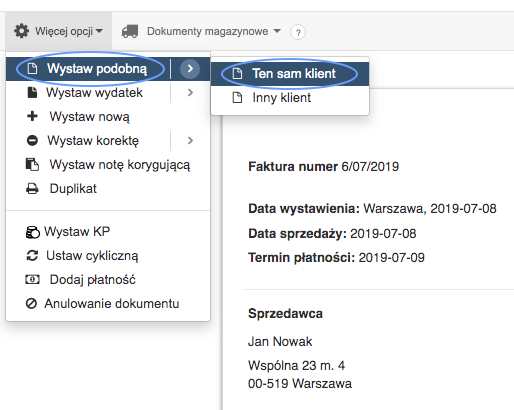This screenshot has height=410, width=514.
Task: Click the Data wystawienia label
Action: 304,209
